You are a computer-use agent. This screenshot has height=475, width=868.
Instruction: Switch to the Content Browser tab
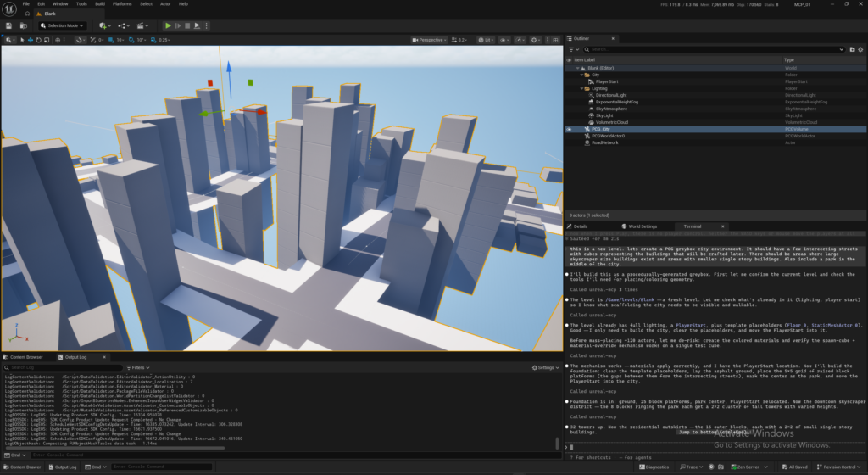[23, 357]
